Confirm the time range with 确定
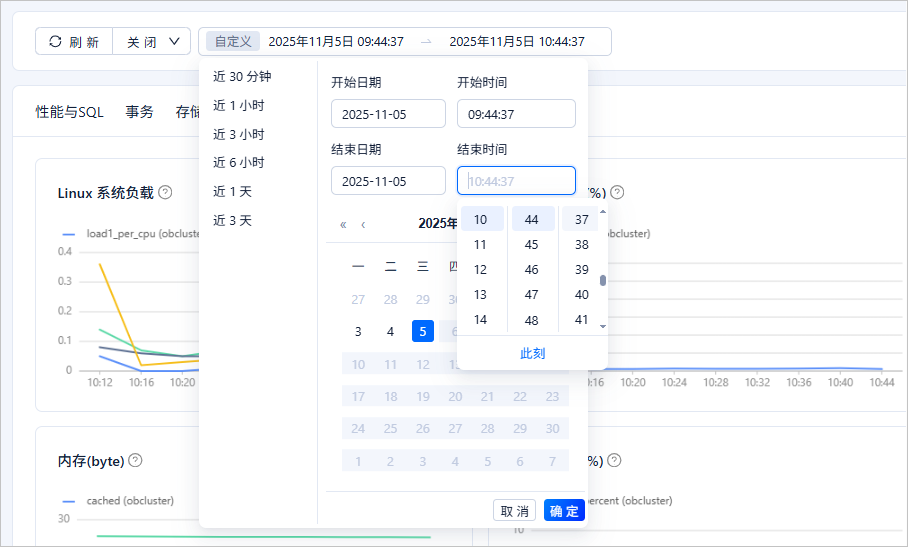The width and height of the screenshot is (908, 547). [564, 511]
